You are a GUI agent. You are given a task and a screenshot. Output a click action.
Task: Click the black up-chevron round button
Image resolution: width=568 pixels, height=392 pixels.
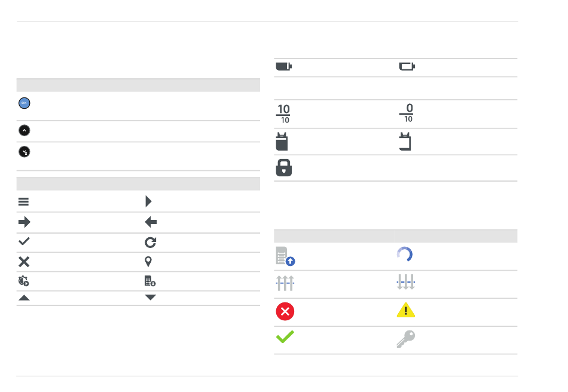[25, 130]
